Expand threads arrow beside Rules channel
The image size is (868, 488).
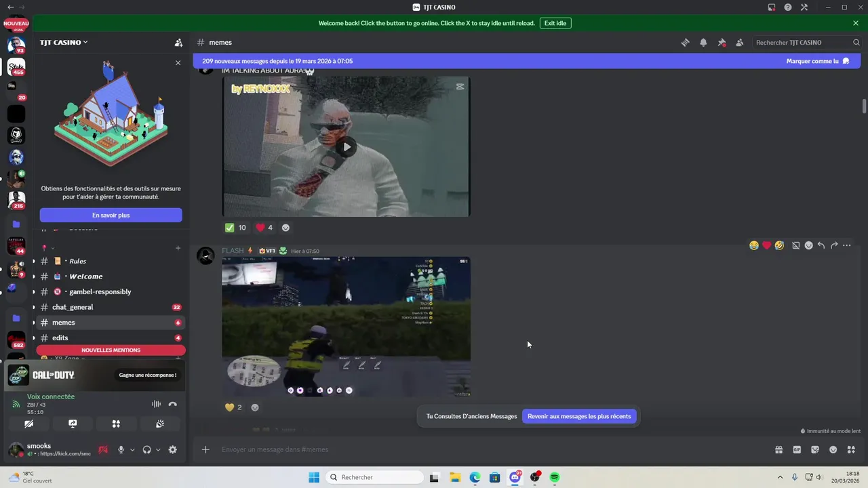pyautogui.click(x=34, y=261)
